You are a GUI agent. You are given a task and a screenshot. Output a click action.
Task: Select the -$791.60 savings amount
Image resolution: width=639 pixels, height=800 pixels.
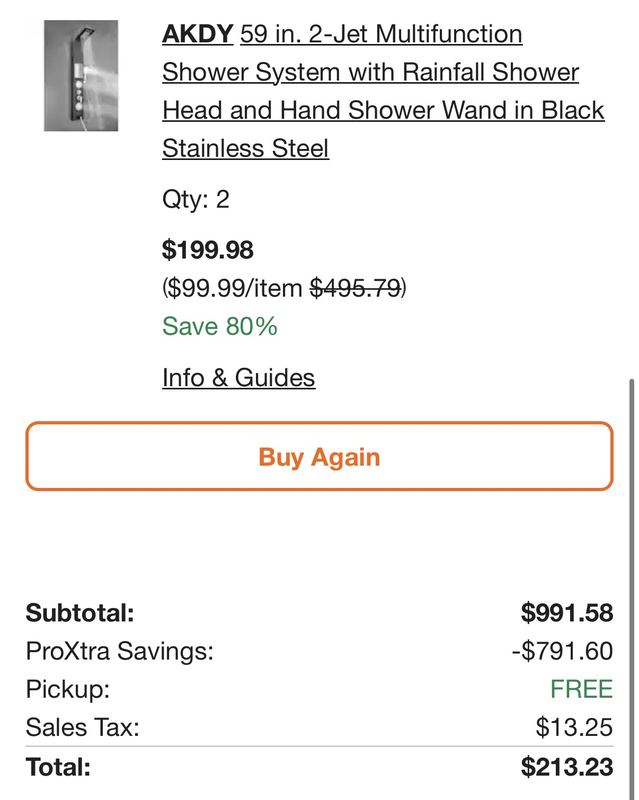[562, 651]
